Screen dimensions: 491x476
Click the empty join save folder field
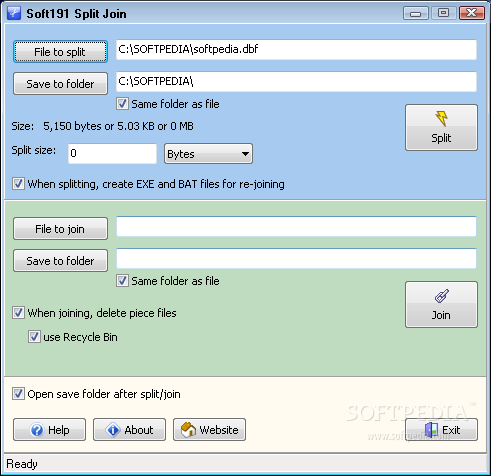296,259
